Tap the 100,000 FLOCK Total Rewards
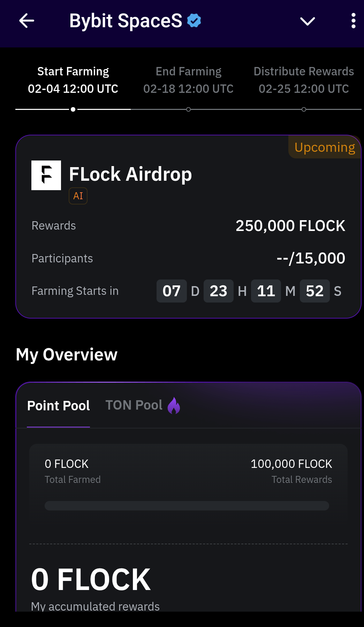 pyautogui.click(x=291, y=464)
